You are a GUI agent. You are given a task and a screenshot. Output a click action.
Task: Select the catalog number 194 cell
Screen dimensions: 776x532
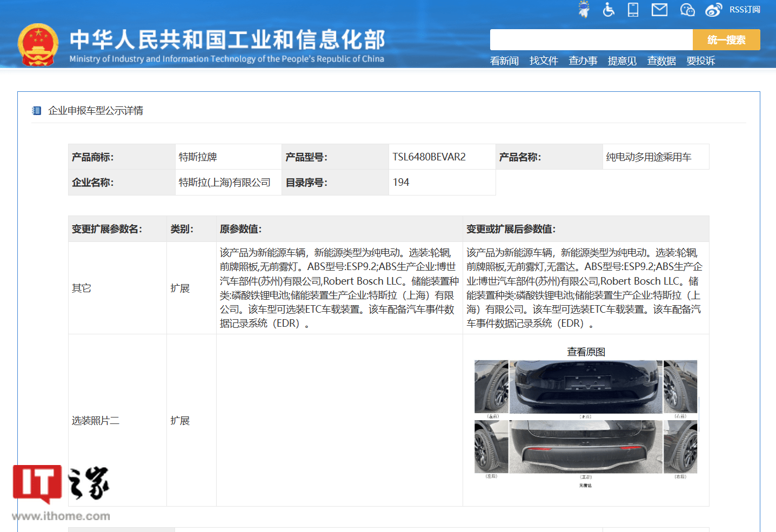coord(442,183)
